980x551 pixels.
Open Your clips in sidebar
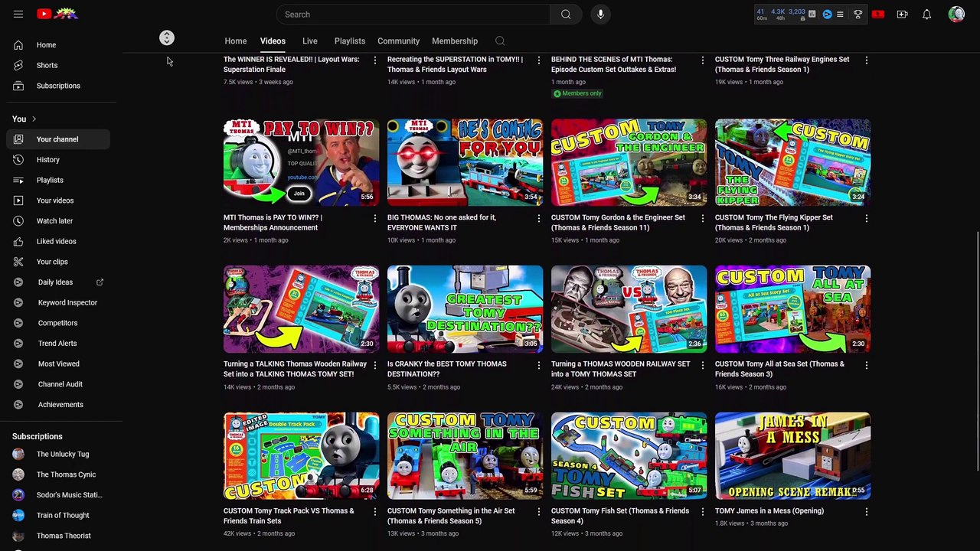(58, 262)
